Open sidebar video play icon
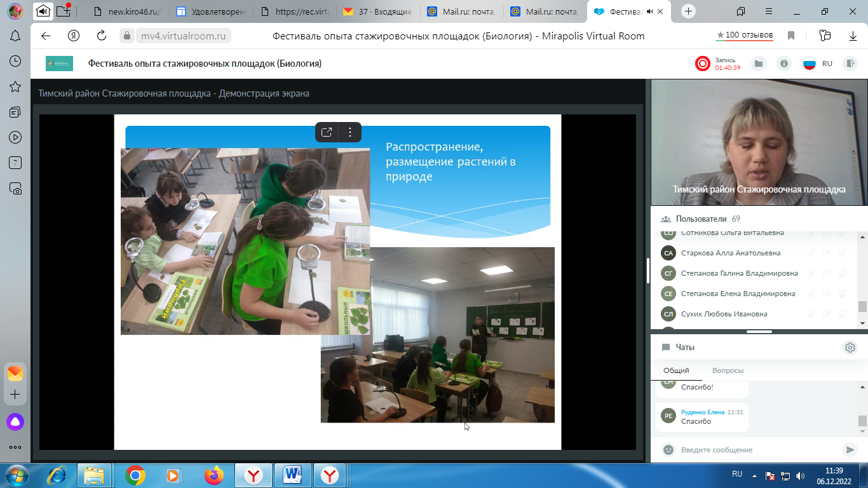This screenshot has width=868, height=488. point(15,137)
